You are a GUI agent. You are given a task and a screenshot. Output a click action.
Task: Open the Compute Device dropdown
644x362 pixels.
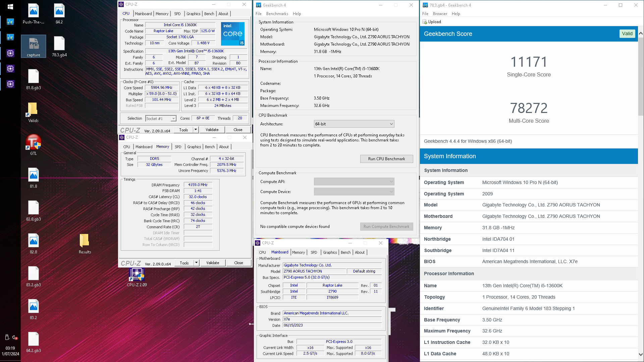[354, 192]
